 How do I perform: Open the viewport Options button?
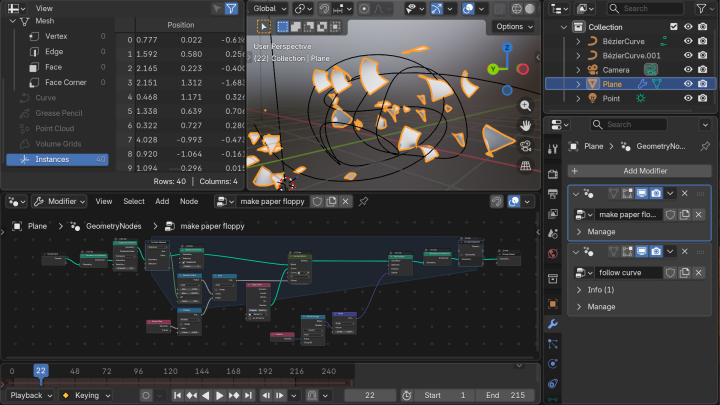tap(513, 27)
